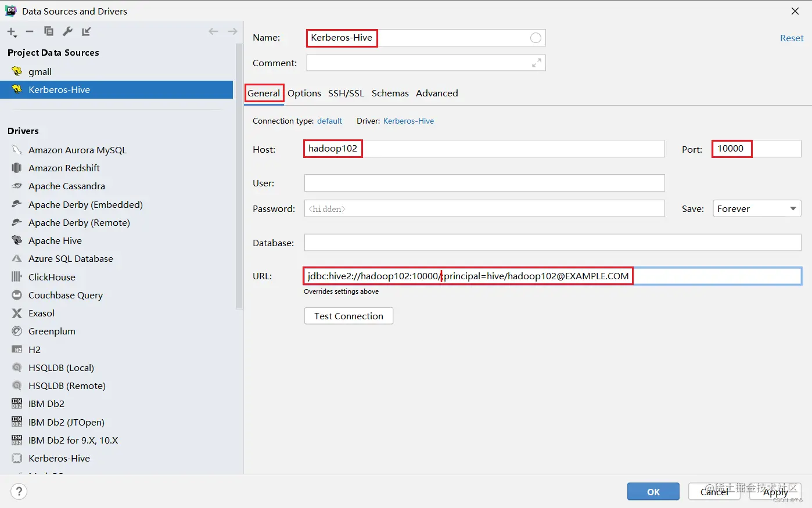Switch to the SSH/SSL tab

[x=346, y=93]
